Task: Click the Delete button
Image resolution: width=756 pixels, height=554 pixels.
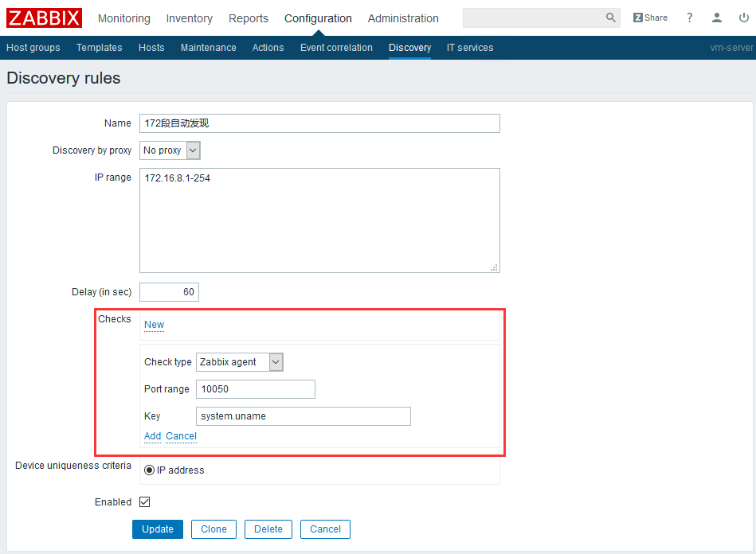Action: (x=268, y=529)
